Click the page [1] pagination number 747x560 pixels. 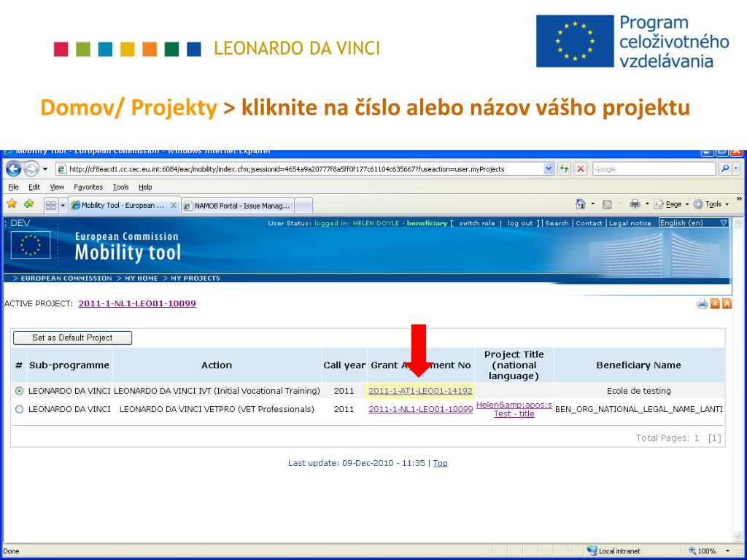pos(714,438)
